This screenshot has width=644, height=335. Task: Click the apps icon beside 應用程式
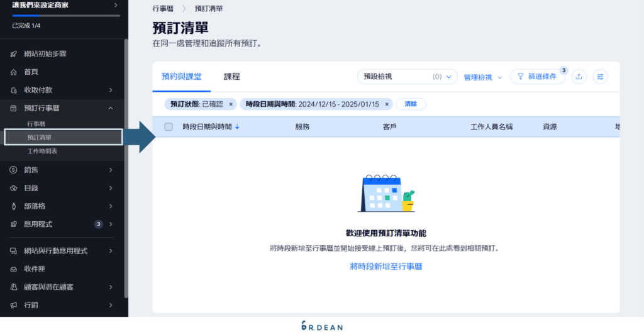(14, 224)
